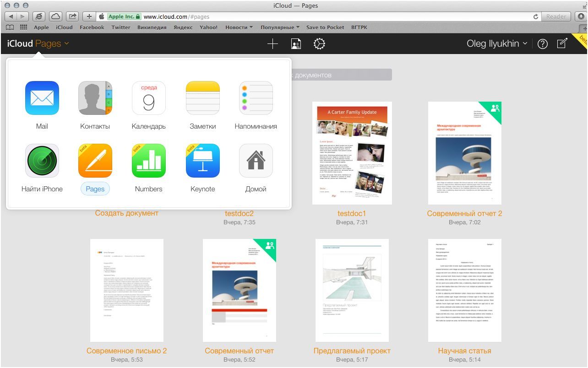This screenshot has height=368, width=588.
Task: Open the Яндекс bookmark
Action: (183, 27)
